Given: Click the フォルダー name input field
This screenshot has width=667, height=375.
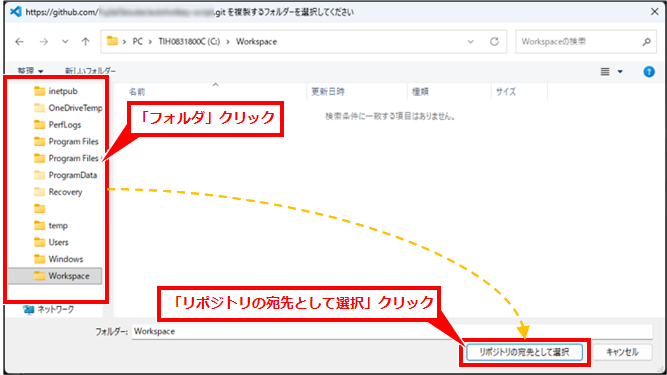Looking at the screenshot, I should [x=392, y=332].
